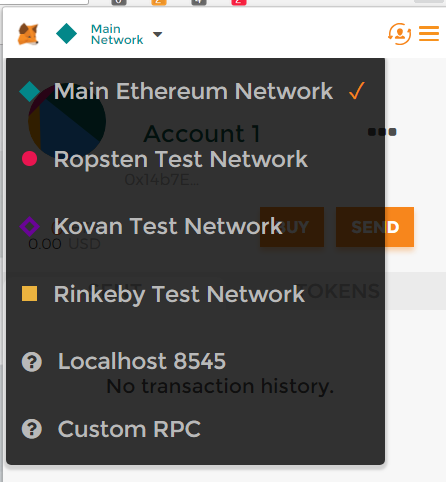The height and width of the screenshot is (482, 446).
Task: Click the question mark icon beside Custom RPC
Action: click(x=32, y=429)
